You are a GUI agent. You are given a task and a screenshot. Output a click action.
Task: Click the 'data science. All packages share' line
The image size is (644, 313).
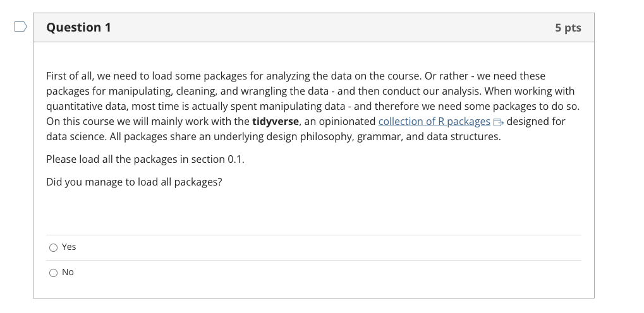[274, 136]
